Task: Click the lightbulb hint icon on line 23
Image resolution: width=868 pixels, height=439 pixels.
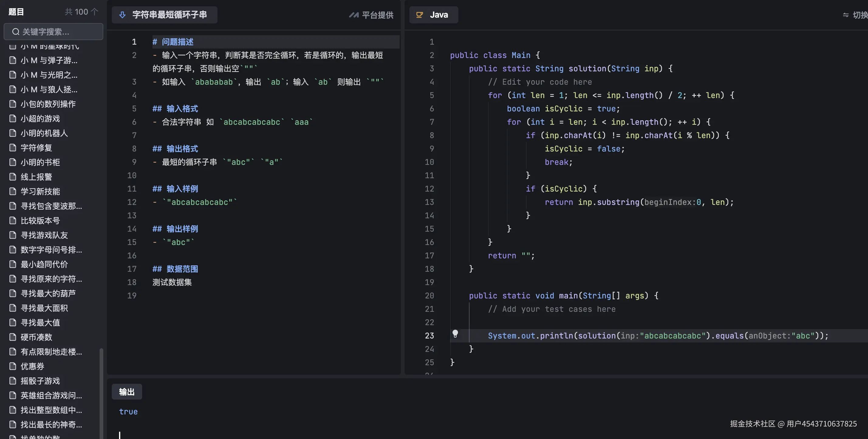Action: (455, 334)
